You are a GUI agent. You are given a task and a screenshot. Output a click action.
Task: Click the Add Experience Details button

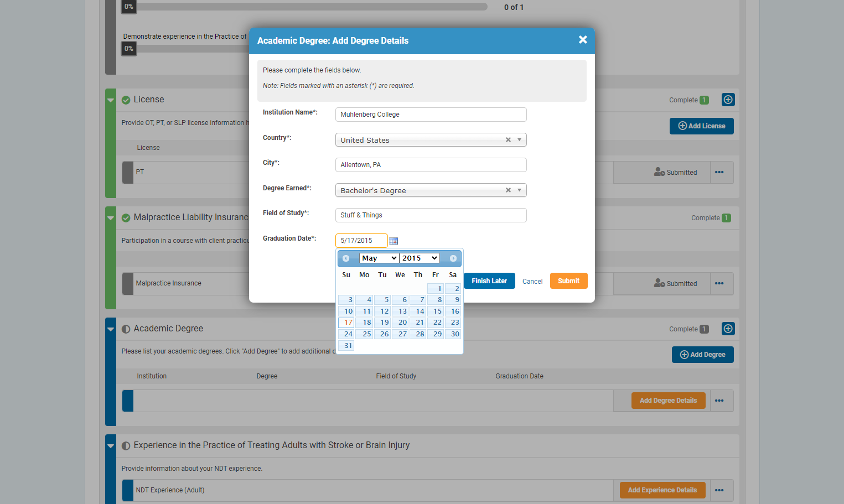click(x=662, y=490)
